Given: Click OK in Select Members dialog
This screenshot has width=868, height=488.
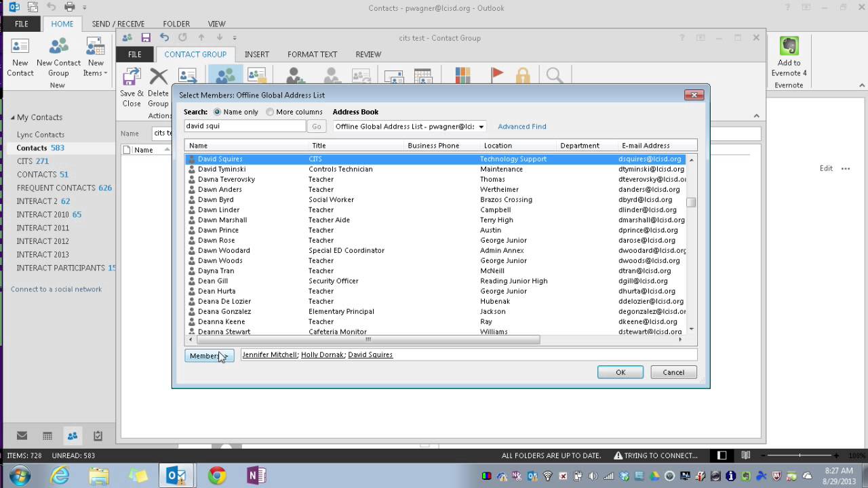Looking at the screenshot, I should (x=620, y=372).
